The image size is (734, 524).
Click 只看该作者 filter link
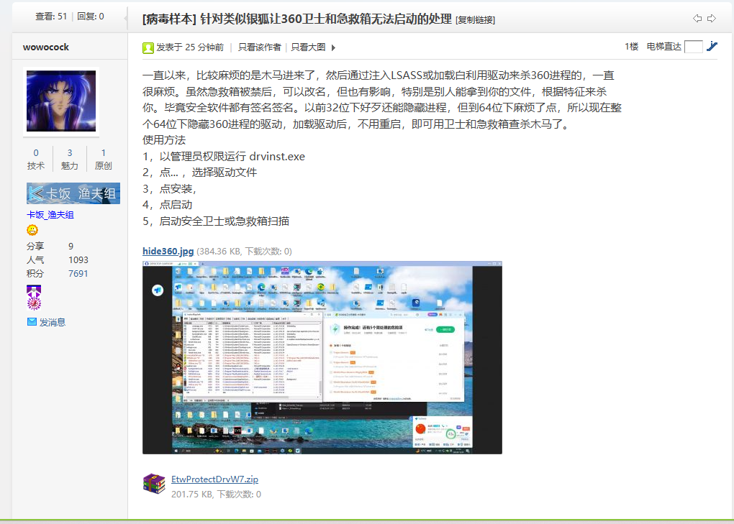click(259, 47)
